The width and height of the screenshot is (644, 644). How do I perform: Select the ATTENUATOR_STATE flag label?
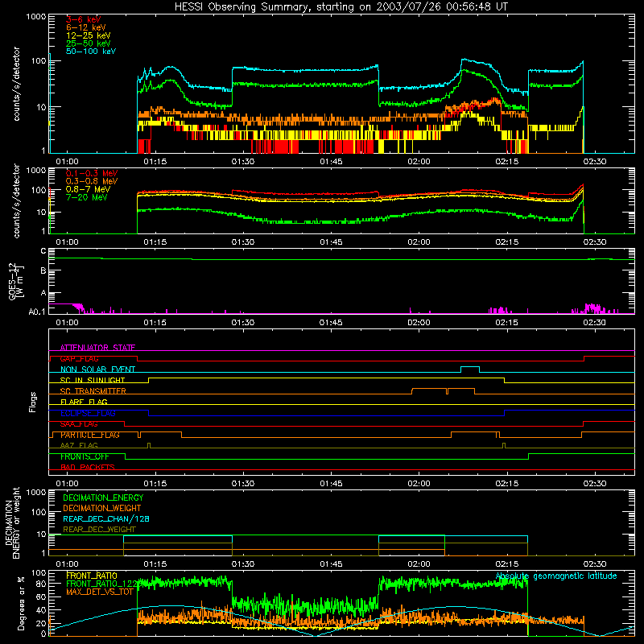[x=97, y=348]
